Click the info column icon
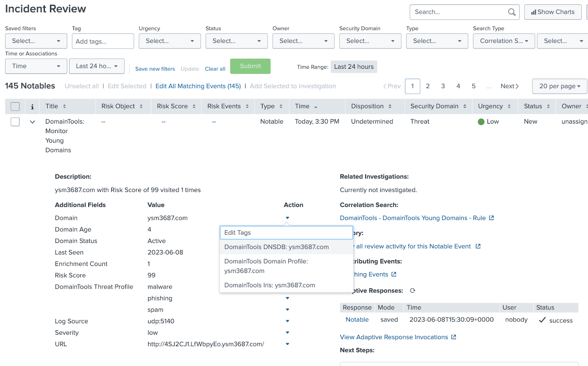The image size is (588, 366). click(32, 107)
